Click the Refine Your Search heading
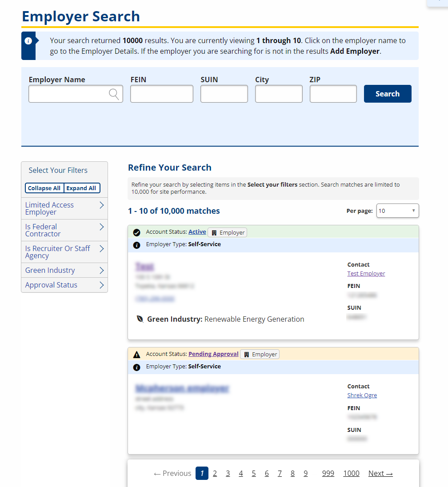Viewport: 448px width, 487px height. (170, 168)
